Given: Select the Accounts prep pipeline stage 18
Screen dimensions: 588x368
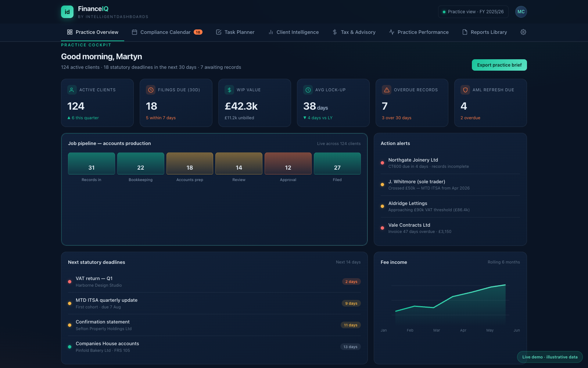Looking at the screenshot, I should click(190, 163).
